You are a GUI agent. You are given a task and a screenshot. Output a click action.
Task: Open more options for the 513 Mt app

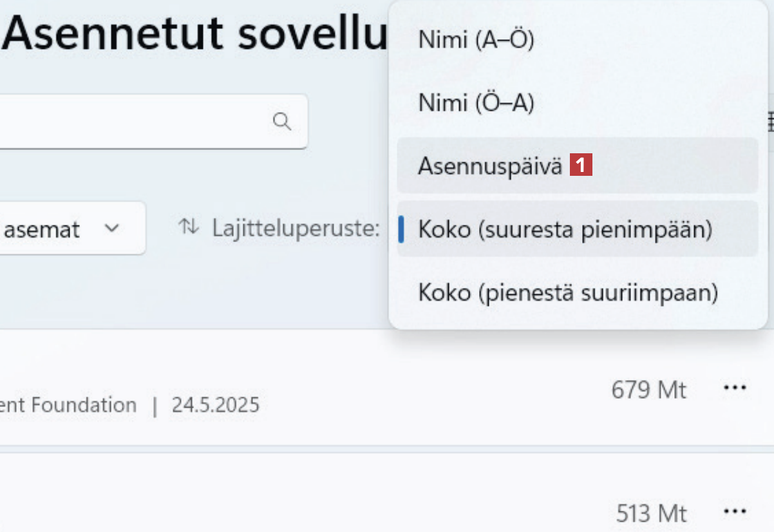point(735,511)
